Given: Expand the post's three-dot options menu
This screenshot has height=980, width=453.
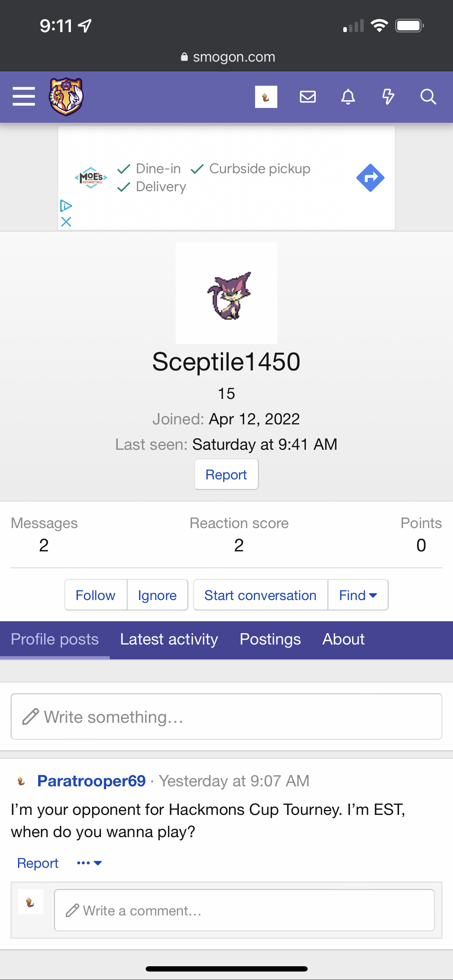Looking at the screenshot, I should click(89, 863).
